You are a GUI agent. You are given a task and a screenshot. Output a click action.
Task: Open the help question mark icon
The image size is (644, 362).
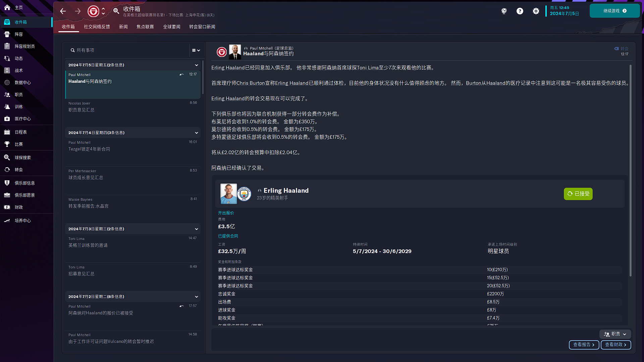tap(520, 11)
